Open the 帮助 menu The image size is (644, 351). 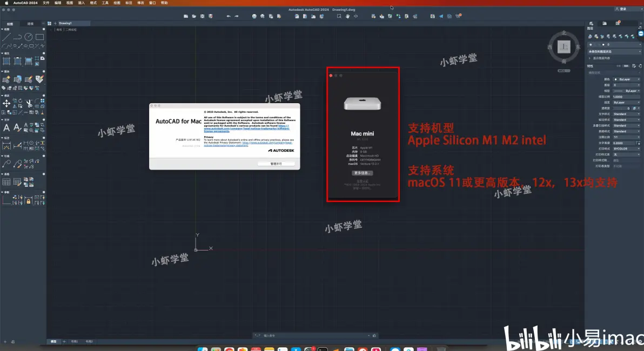click(x=164, y=3)
